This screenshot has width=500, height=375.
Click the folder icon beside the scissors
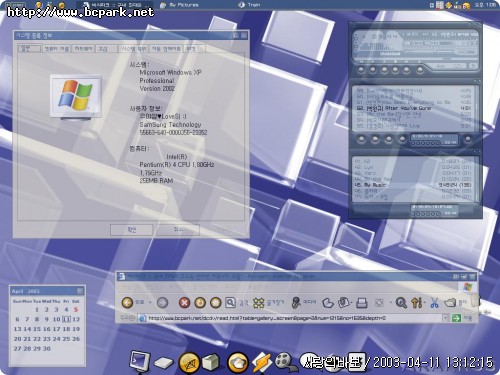click(x=450, y=303)
